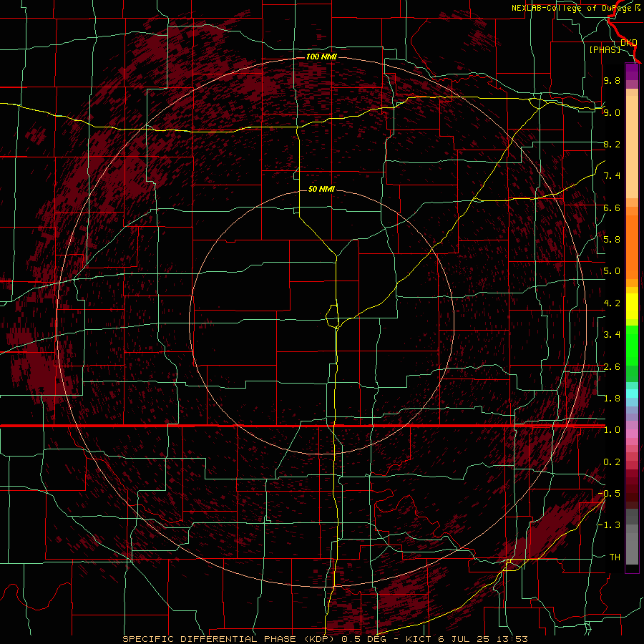Pick the yellow segment of the color bar
644x644 pixels.
coord(632,306)
